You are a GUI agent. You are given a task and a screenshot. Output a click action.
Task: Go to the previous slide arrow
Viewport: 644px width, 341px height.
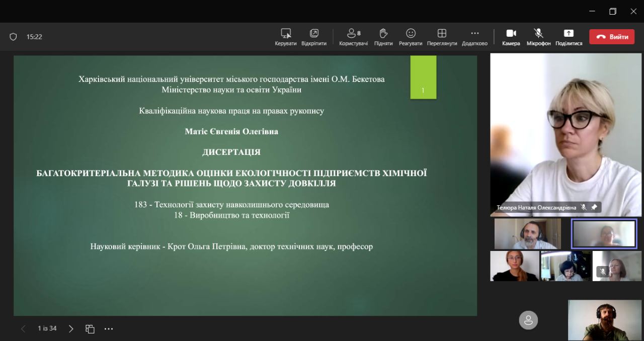23,328
